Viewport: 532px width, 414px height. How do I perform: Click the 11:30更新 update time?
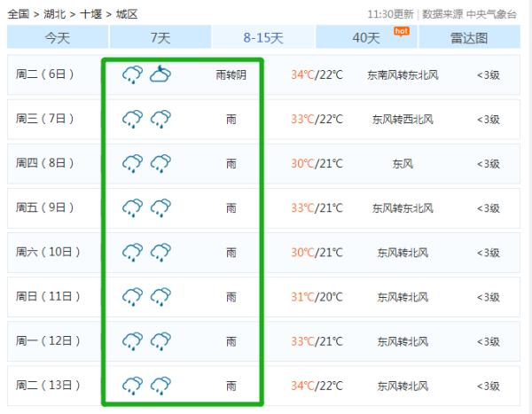[390, 14]
